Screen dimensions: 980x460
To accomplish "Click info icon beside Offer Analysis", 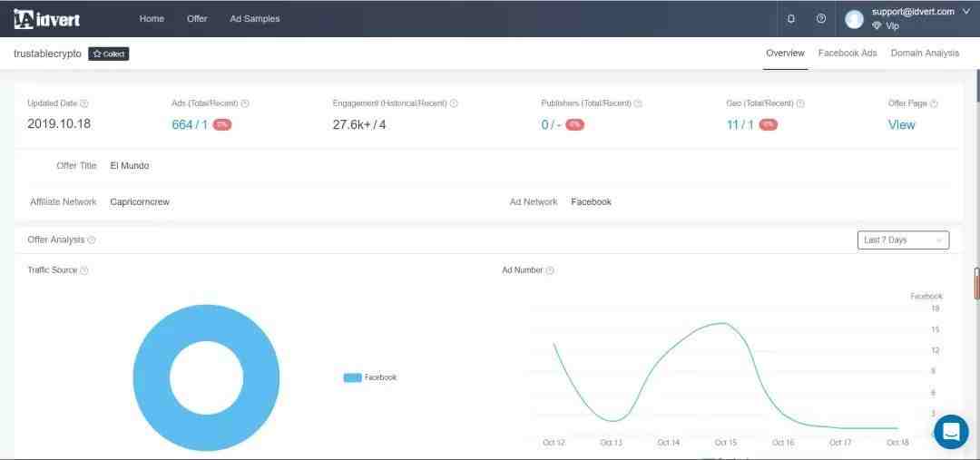I will coord(92,240).
